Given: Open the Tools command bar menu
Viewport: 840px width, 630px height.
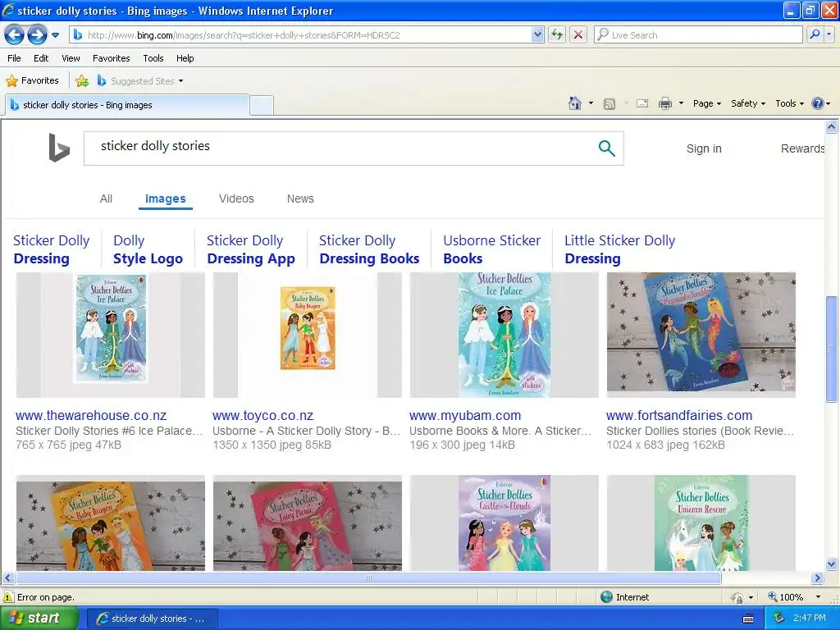Looking at the screenshot, I should [789, 103].
